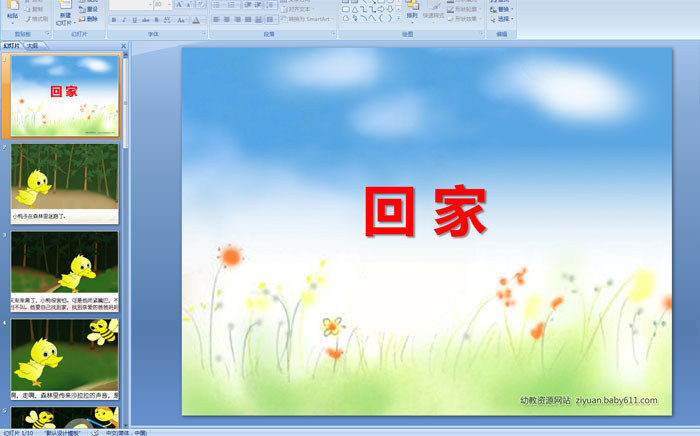This screenshot has height=436, width=700.
Task: Click Convert to SmartArt button
Action: click(308, 19)
